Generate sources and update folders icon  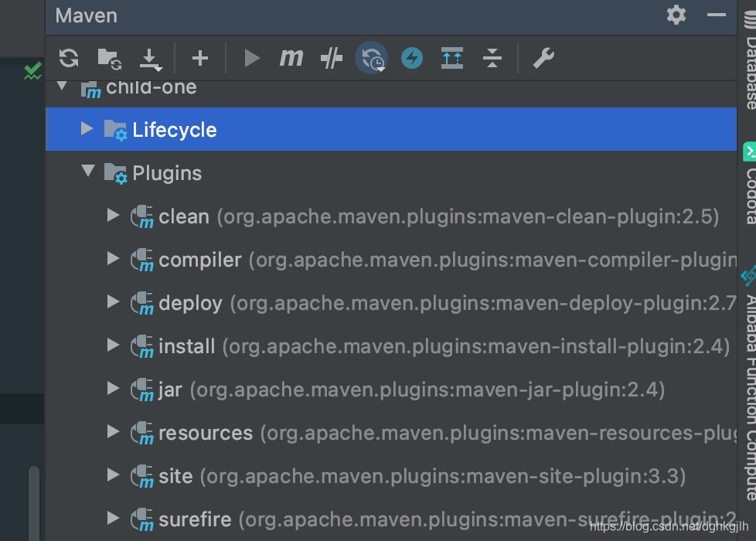[110, 59]
